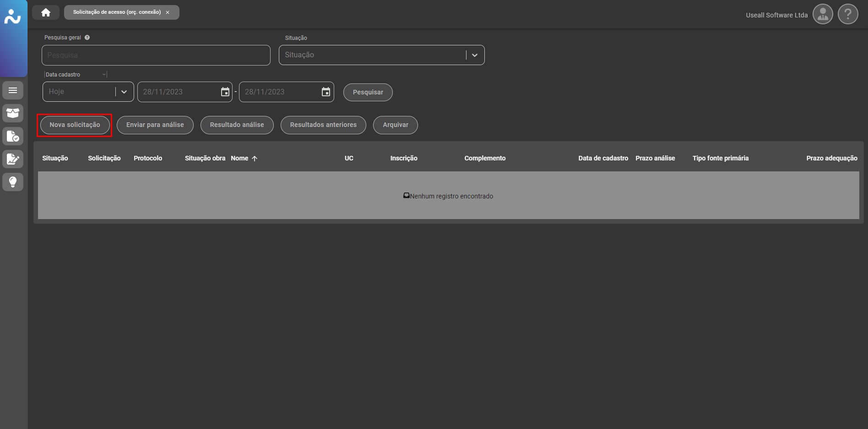Click the document check sidebar icon
The height and width of the screenshot is (429, 868).
[13, 136]
